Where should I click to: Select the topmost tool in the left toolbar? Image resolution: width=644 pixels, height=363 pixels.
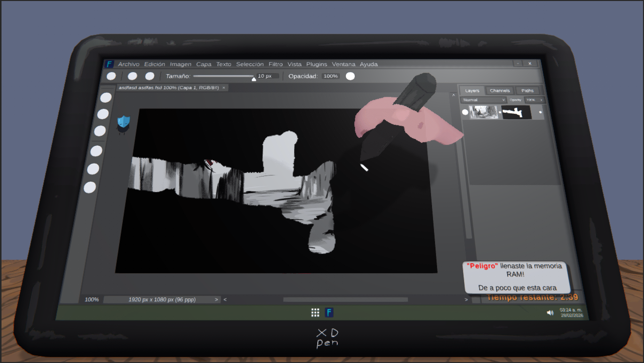[106, 97]
